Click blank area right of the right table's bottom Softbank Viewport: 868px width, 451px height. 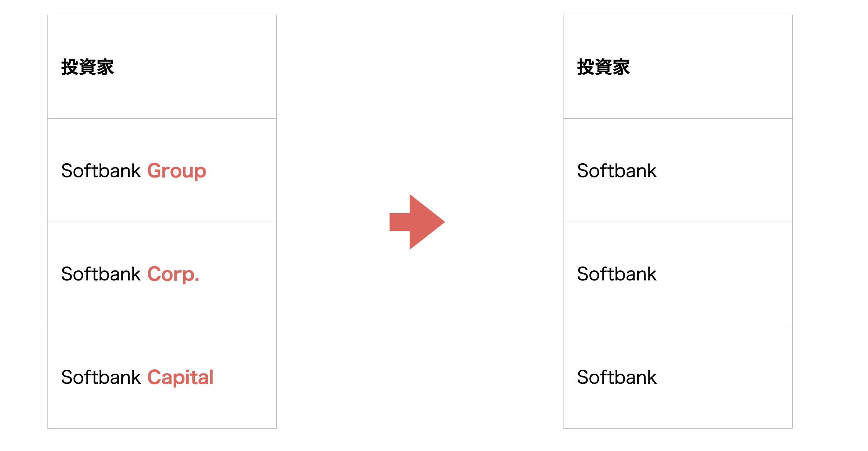click(x=725, y=377)
